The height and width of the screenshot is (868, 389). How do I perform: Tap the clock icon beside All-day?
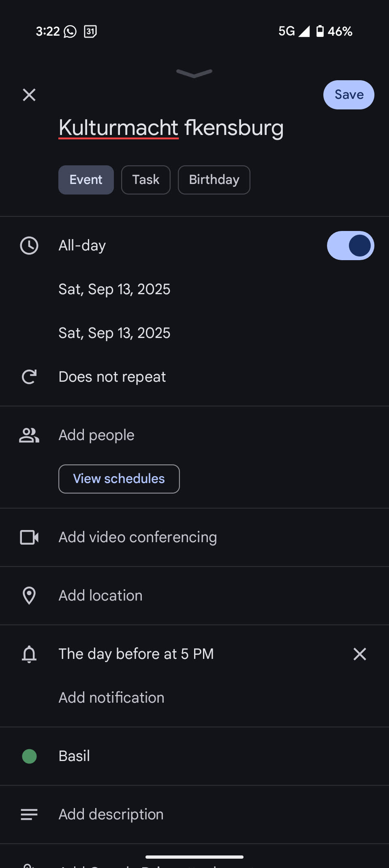pos(29,246)
